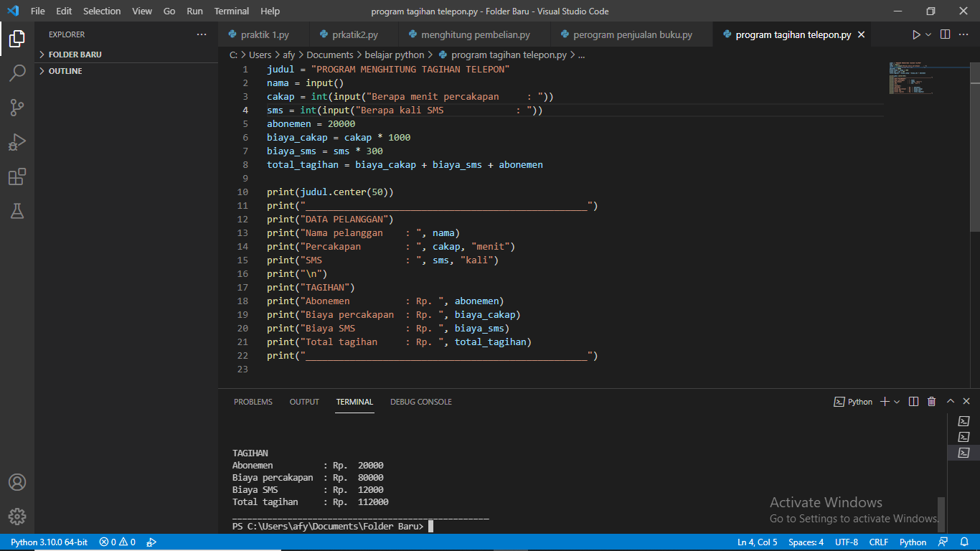Image resolution: width=980 pixels, height=551 pixels.
Task: Open the Search view in activity bar
Action: pyautogui.click(x=17, y=72)
